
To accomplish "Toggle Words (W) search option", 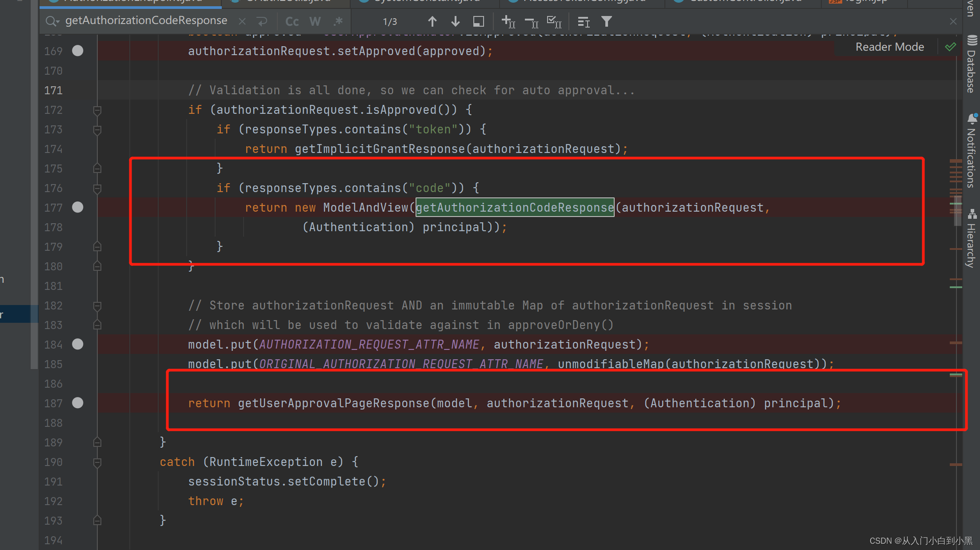I will click(315, 21).
